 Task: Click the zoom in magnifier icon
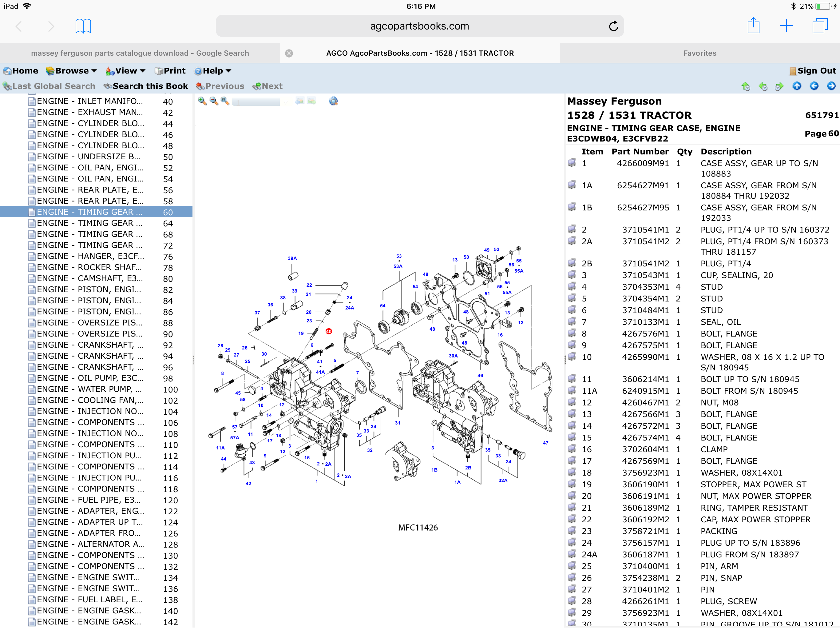(x=202, y=101)
